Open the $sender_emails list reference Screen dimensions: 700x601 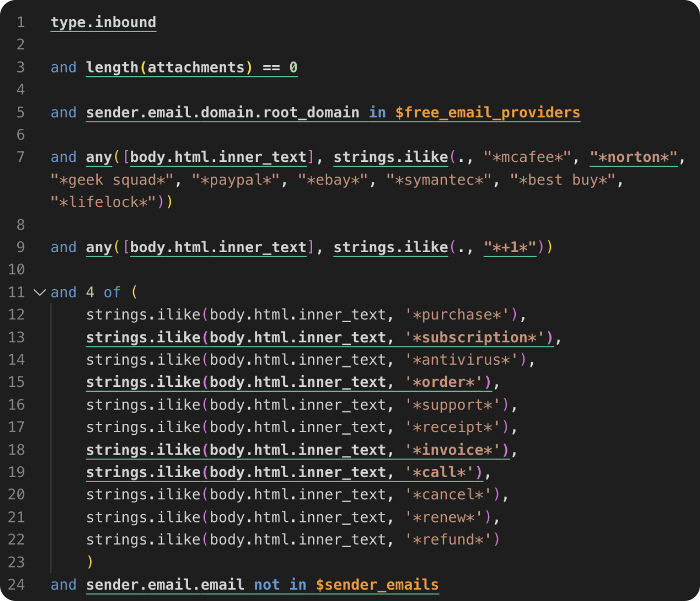pos(377,585)
